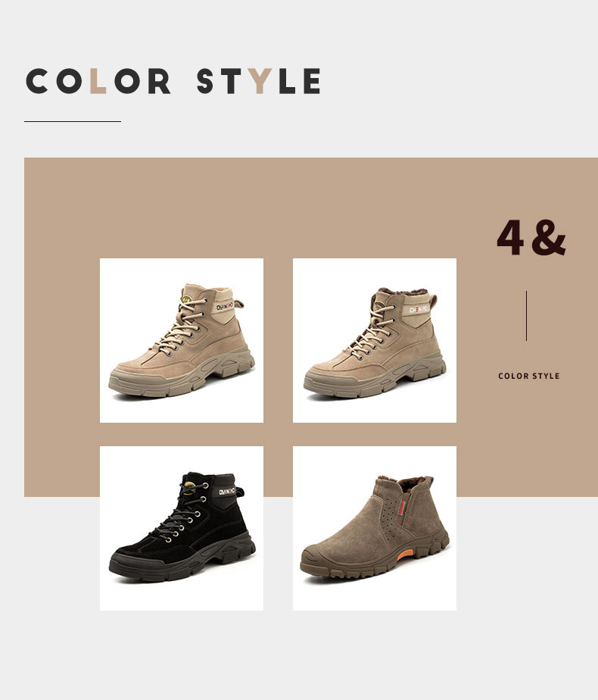The image size is (598, 700).
Task: Click the yellow tongue badge on beige boot
Action: [186, 299]
